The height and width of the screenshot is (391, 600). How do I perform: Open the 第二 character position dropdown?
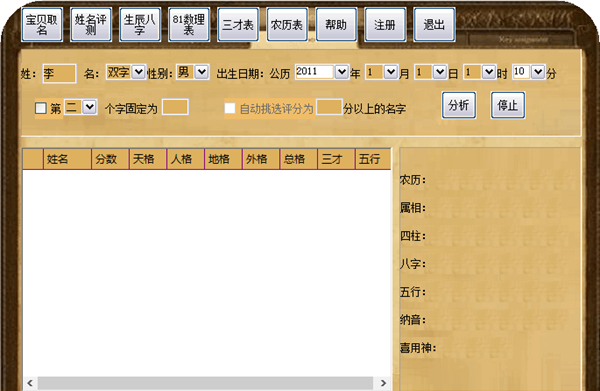(x=90, y=107)
